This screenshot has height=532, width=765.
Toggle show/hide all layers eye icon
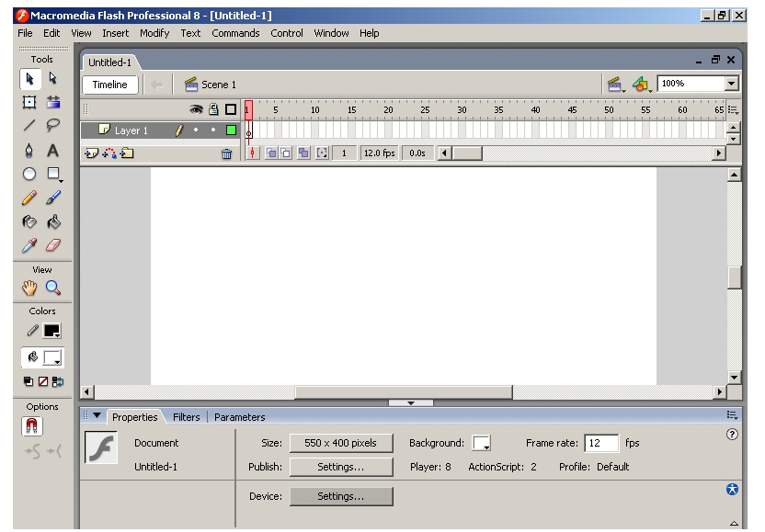tap(196, 109)
